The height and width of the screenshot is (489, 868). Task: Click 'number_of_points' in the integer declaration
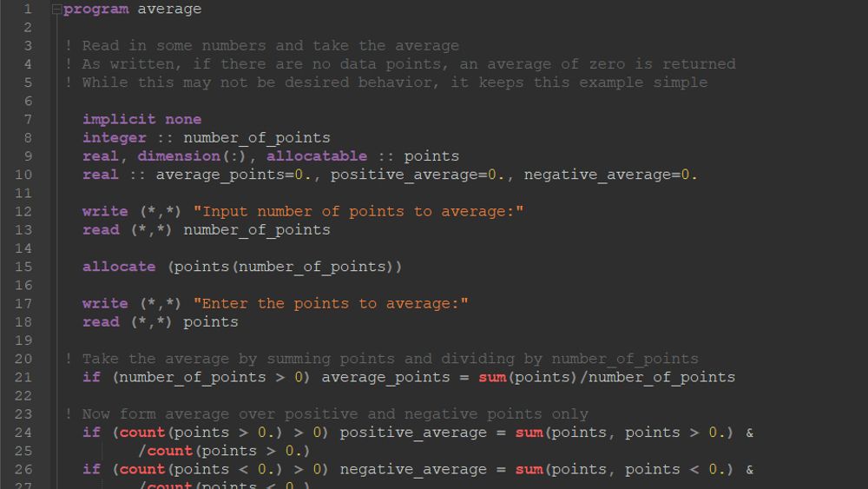[257, 138]
